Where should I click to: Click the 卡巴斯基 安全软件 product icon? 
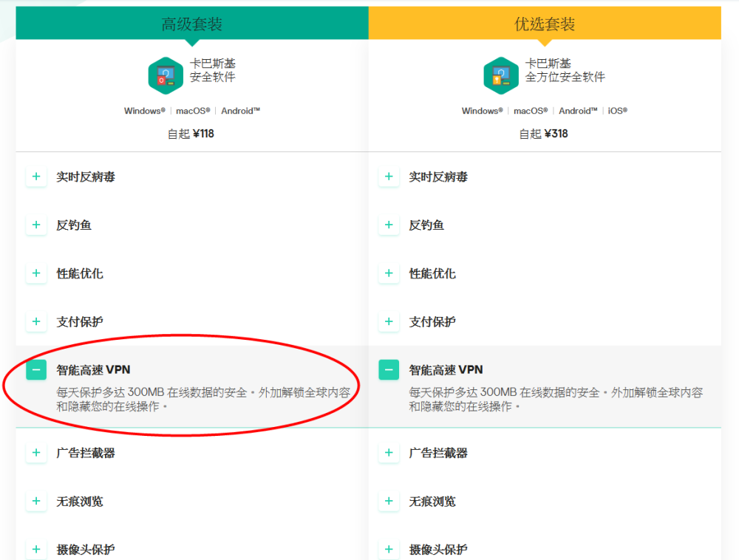click(x=166, y=75)
